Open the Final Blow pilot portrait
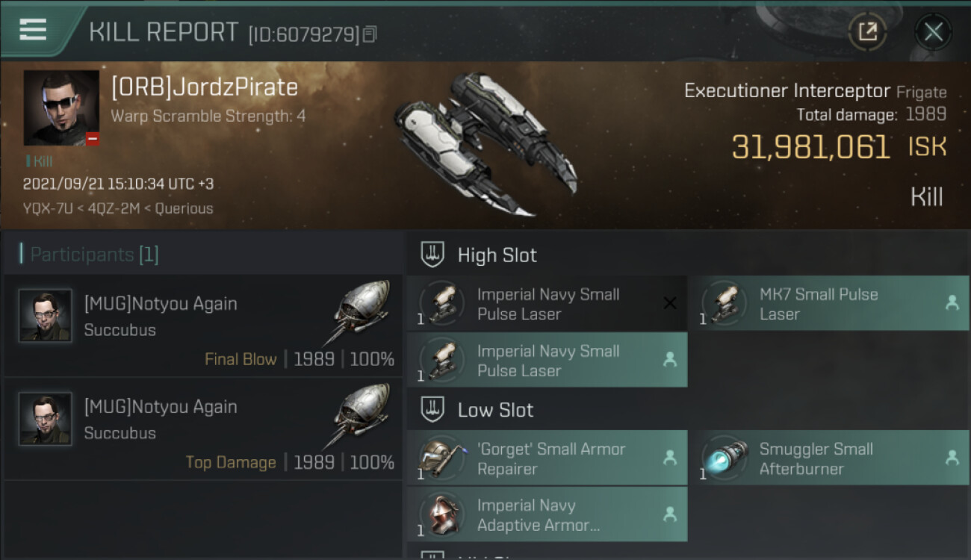 [46, 316]
